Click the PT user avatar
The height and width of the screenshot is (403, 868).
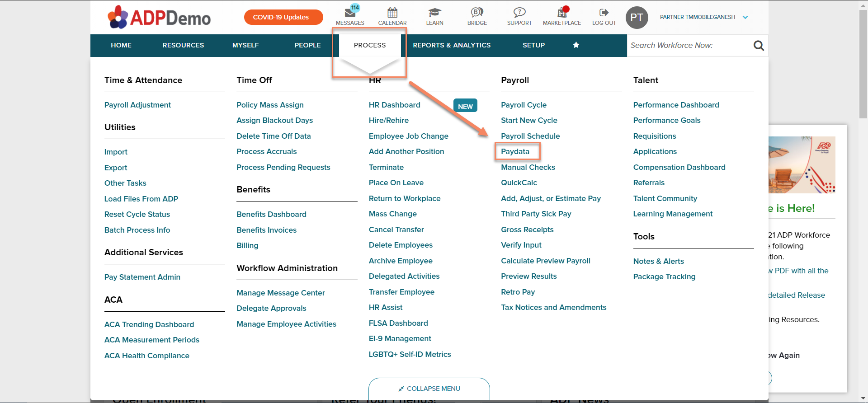pyautogui.click(x=637, y=18)
